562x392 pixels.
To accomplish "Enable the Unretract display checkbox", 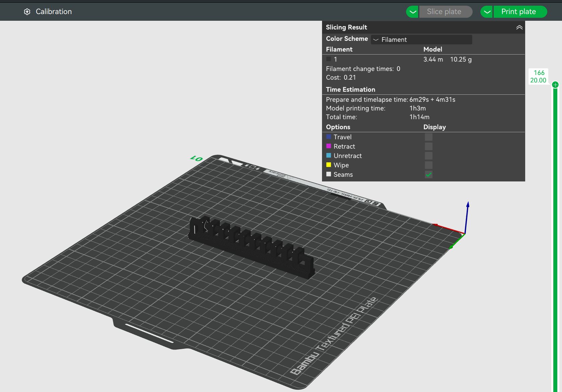I will 428,156.
